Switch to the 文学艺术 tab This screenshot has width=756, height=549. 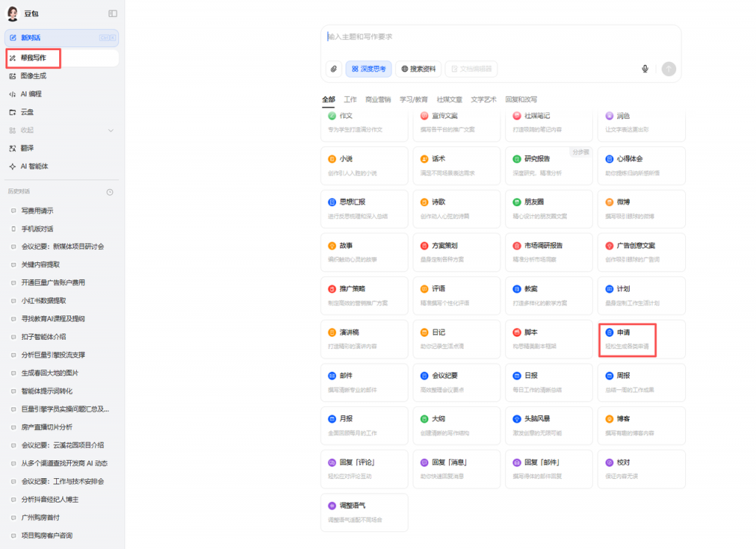click(x=484, y=99)
